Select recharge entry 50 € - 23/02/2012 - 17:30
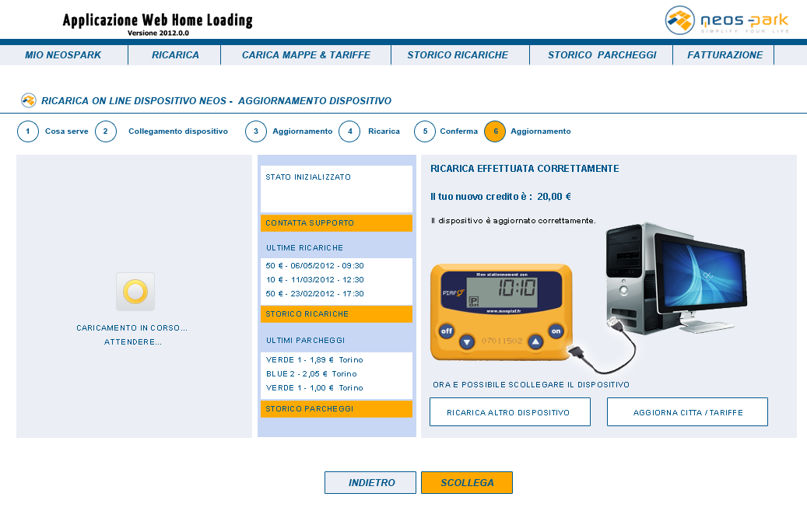The width and height of the screenshot is (807, 532). pos(314,293)
